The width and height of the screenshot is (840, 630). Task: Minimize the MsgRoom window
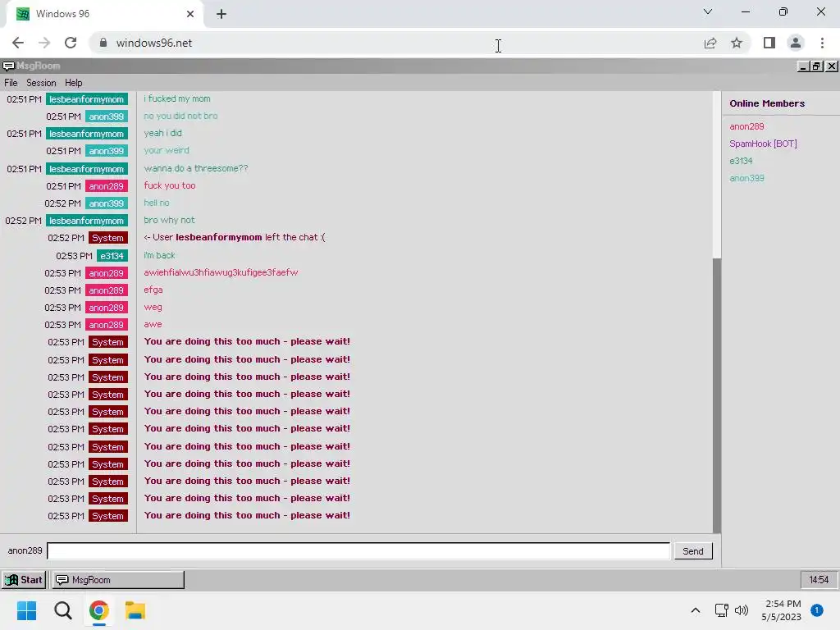803,66
